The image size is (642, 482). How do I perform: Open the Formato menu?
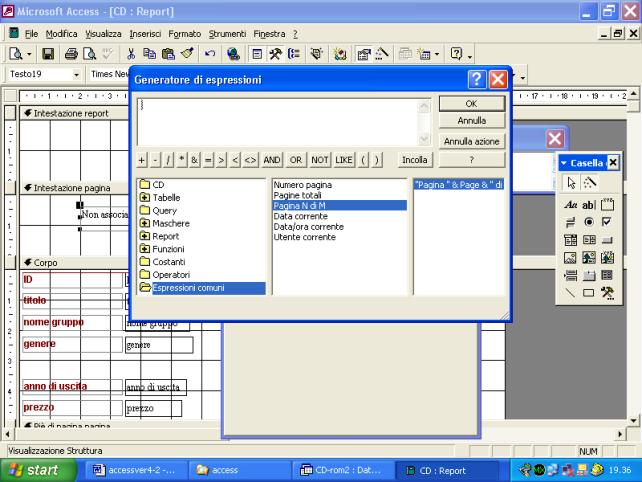(185, 34)
